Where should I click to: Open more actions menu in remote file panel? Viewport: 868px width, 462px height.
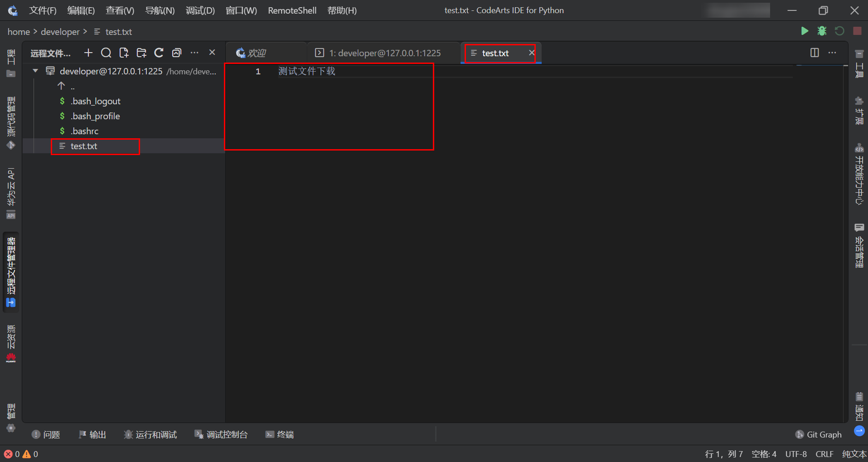click(x=194, y=53)
